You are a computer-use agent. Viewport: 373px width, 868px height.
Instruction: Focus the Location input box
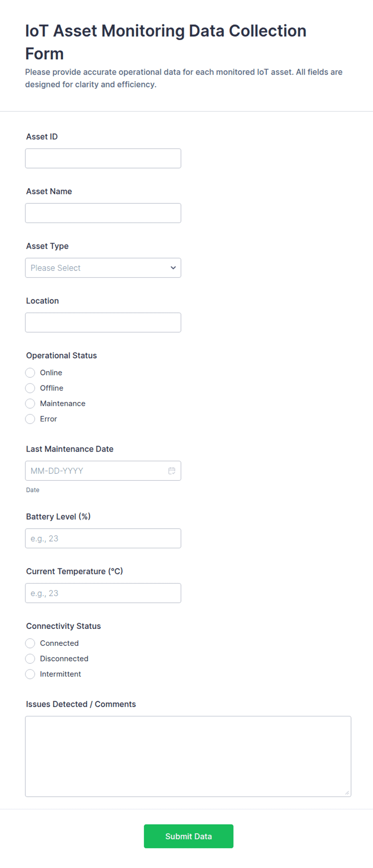point(103,322)
